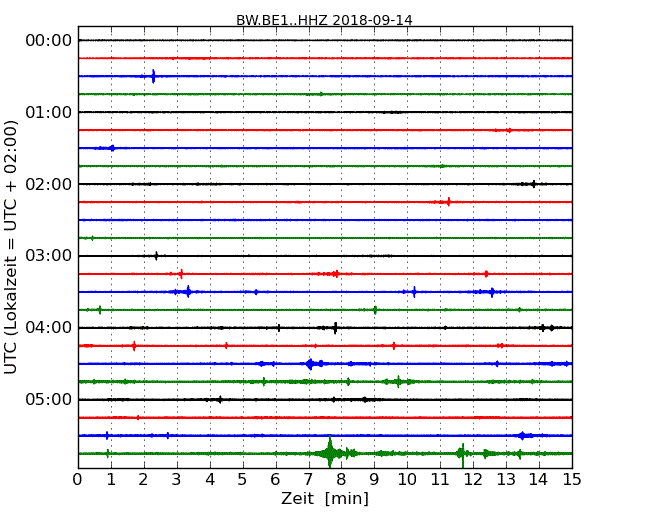Click x-axis tick label 15
This screenshot has height=520, width=650.
tap(572, 480)
